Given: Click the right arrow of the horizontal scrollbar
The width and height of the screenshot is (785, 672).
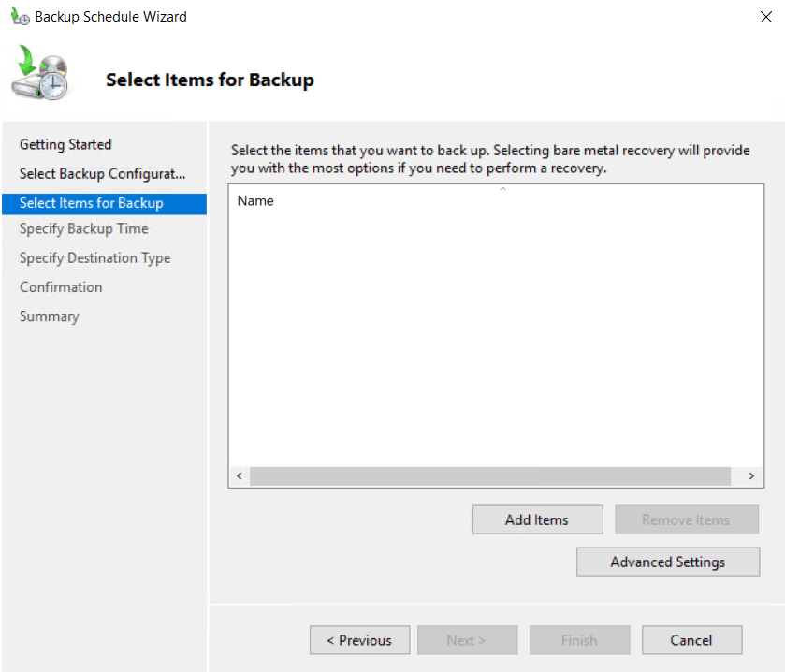Looking at the screenshot, I should 751,476.
